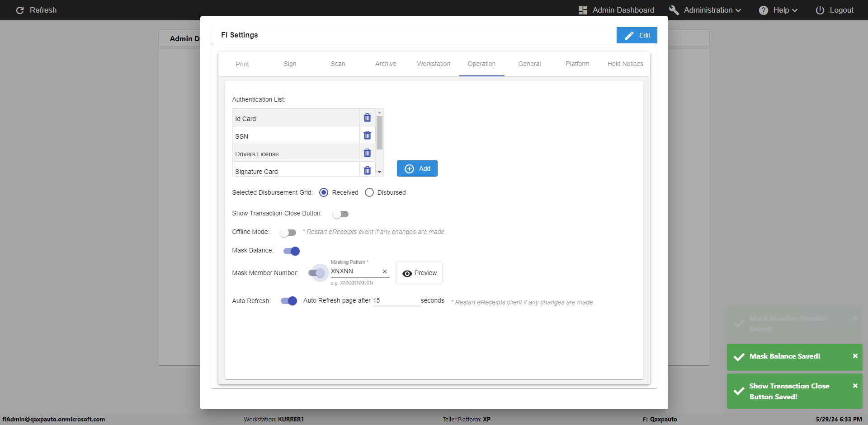Click the fiAdmin email in status bar
The width and height of the screenshot is (868, 425).
tap(53, 419)
